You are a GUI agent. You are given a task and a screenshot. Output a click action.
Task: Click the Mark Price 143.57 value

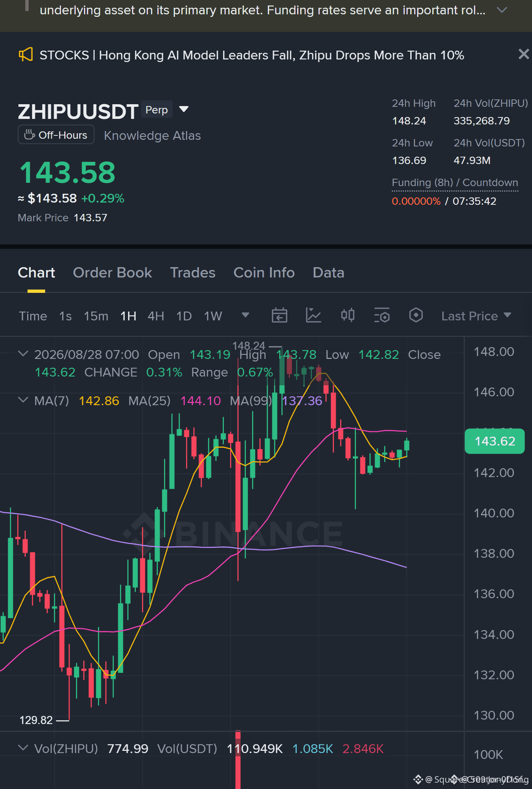(91, 218)
